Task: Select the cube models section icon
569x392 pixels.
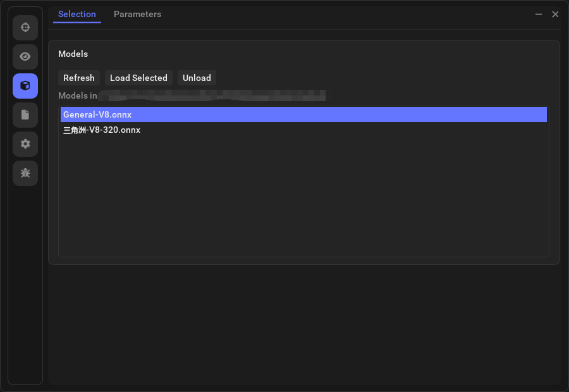Action: point(25,85)
